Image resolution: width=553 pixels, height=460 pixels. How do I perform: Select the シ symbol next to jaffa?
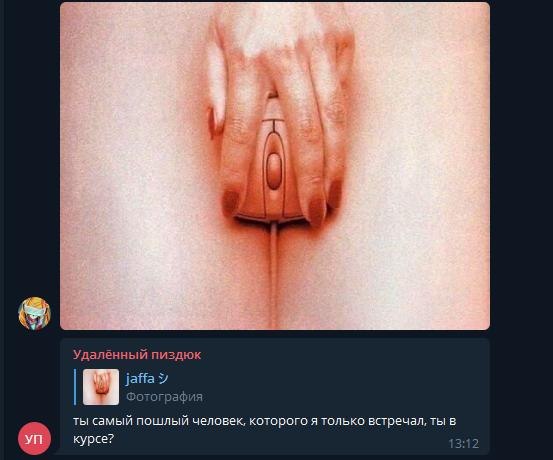[163, 379]
